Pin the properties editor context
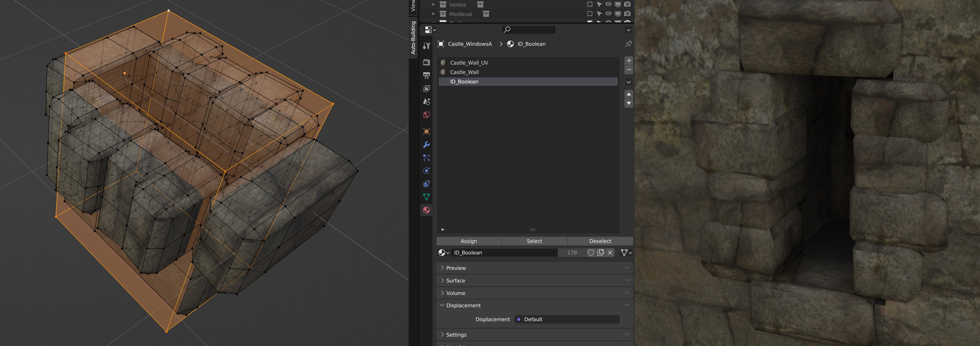The height and width of the screenshot is (346, 980). click(x=629, y=44)
